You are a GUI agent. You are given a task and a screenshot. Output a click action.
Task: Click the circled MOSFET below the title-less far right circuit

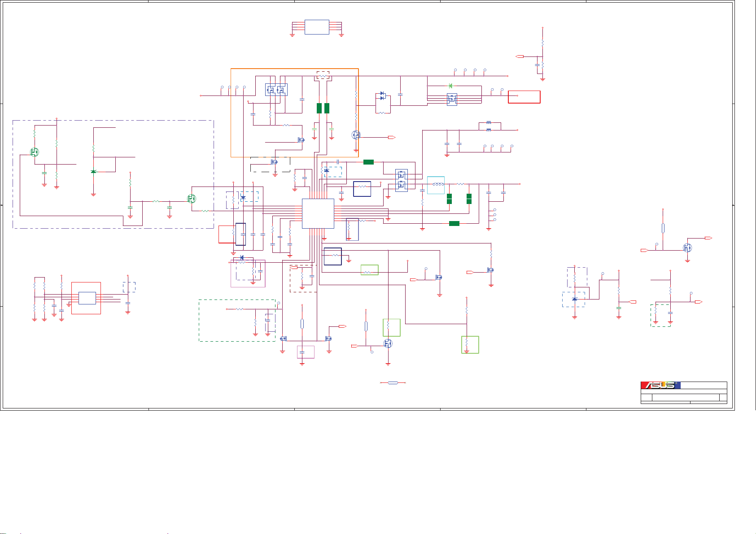(687, 247)
